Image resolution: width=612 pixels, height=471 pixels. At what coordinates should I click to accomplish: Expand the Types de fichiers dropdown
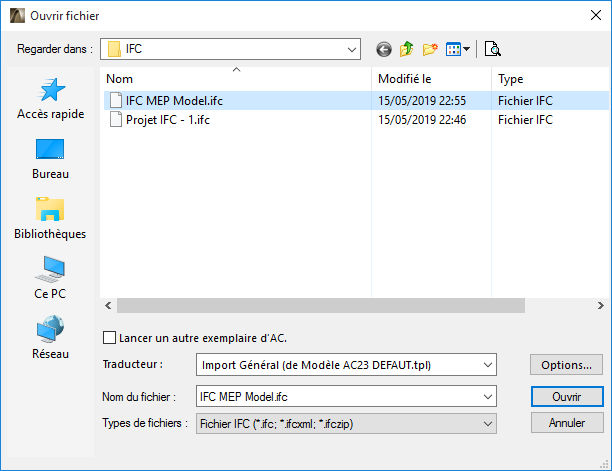pyautogui.click(x=488, y=424)
